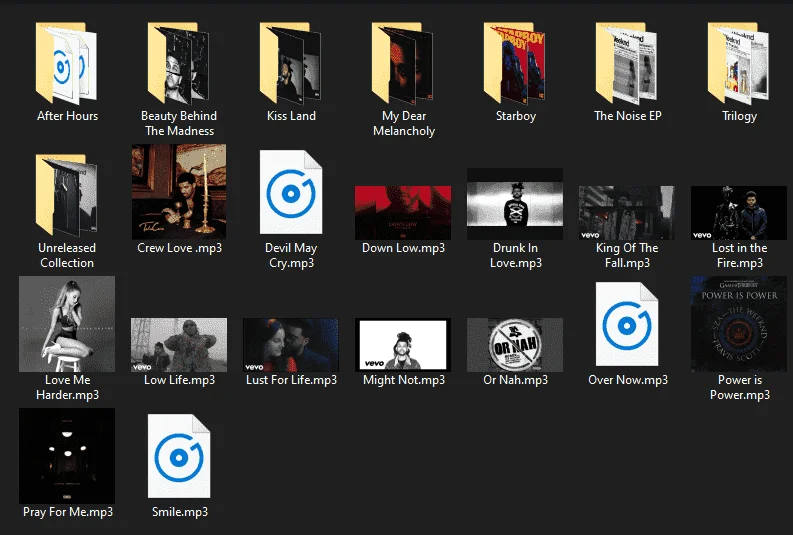Viewport: 793px width, 535px height.
Task: Click the 'Or Nah.mp3' file name
Action: click(x=515, y=380)
